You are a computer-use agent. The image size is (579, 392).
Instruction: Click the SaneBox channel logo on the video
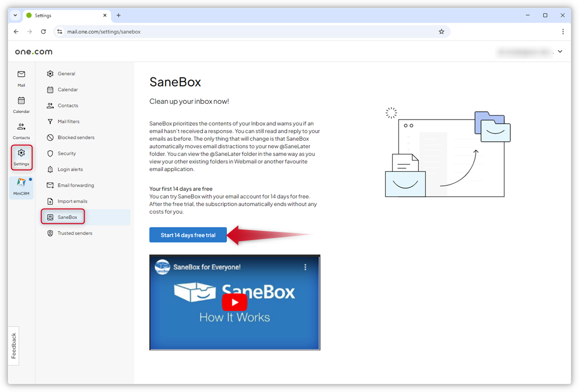coord(162,267)
